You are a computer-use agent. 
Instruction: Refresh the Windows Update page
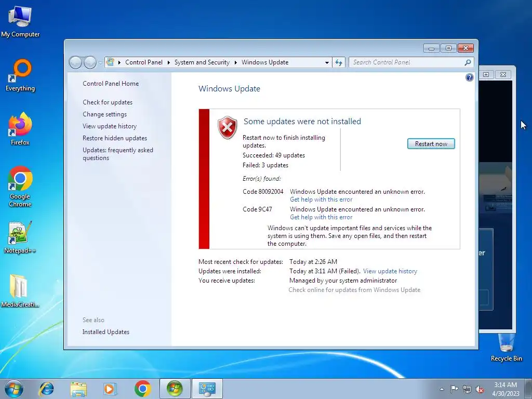(339, 62)
